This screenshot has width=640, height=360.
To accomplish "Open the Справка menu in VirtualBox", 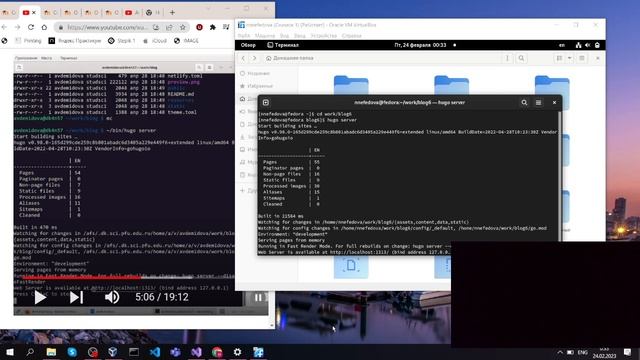I will pyautogui.click(x=351, y=36).
